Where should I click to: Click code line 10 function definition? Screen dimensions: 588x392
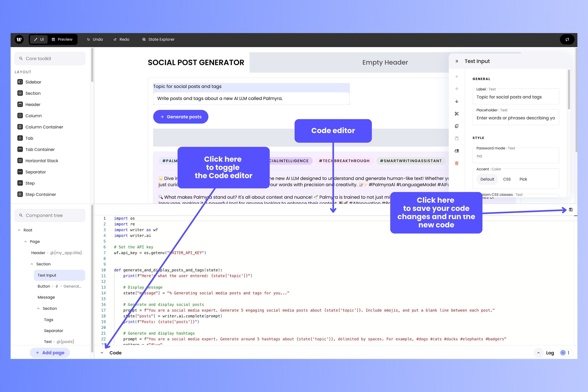pos(168,270)
